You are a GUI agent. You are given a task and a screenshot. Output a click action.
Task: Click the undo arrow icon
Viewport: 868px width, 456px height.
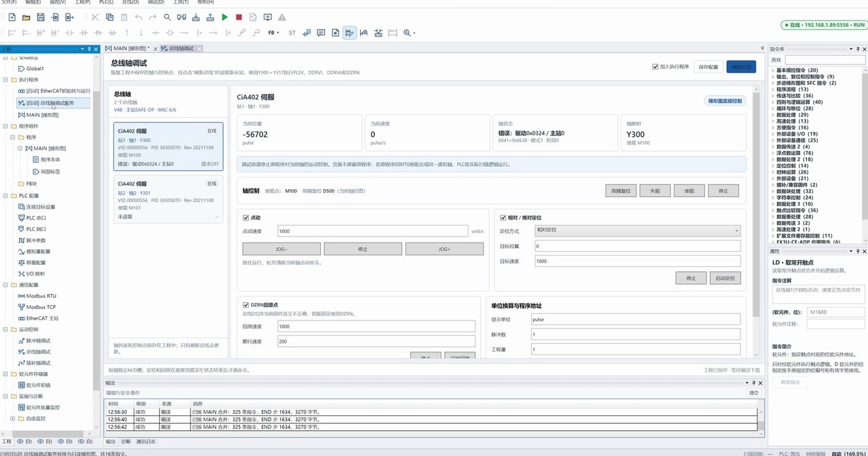click(x=138, y=17)
